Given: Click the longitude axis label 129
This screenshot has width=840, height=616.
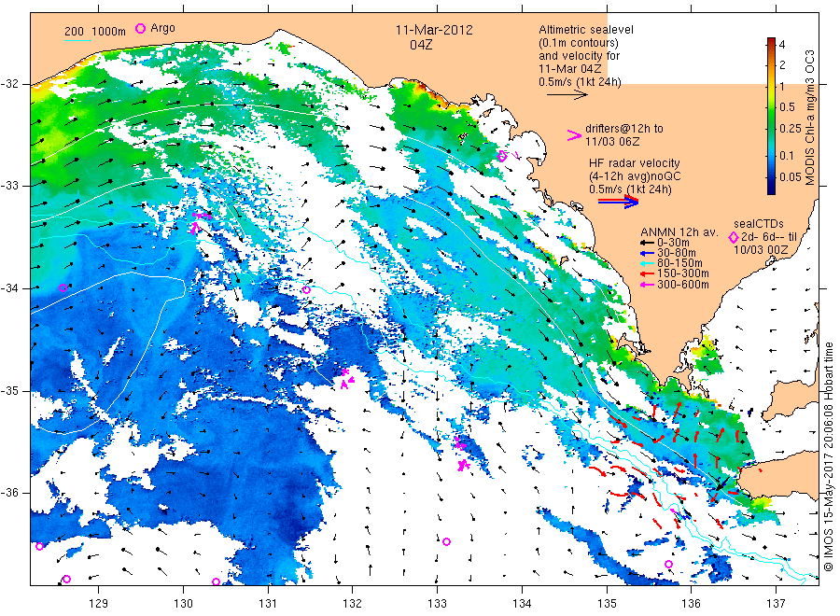Looking at the screenshot, I should 99,604.
